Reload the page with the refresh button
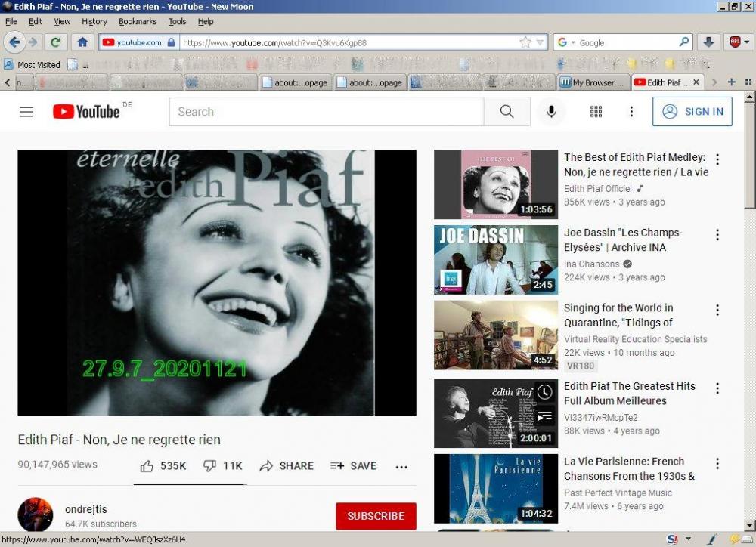Viewport: 756px width, 547px height. 55,42
